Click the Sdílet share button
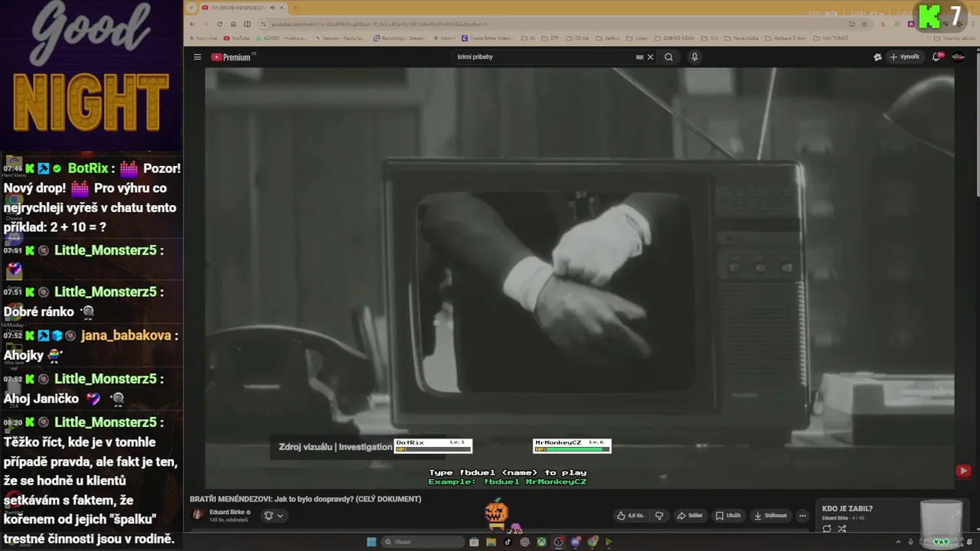This screenshot has width=980, height=551. [690, 515]
